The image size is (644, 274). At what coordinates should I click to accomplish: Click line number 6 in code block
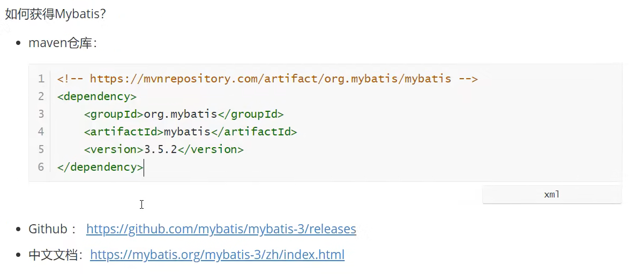coord(41,167)
